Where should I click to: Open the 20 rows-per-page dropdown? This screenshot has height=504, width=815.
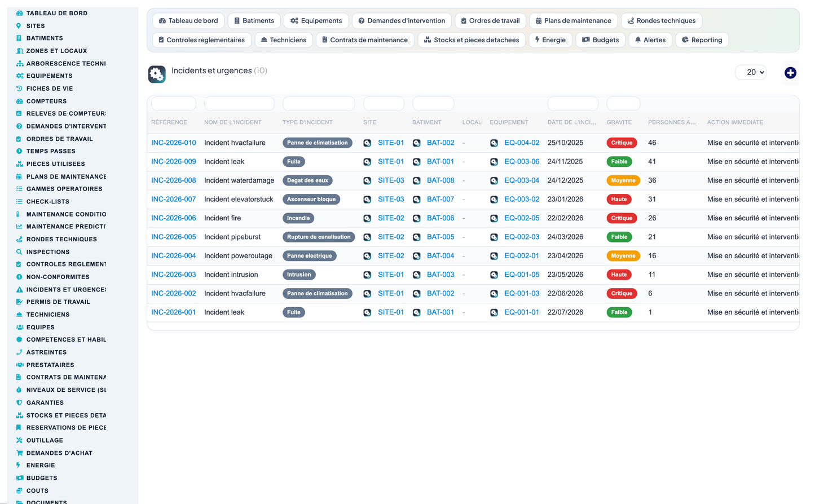751,72
